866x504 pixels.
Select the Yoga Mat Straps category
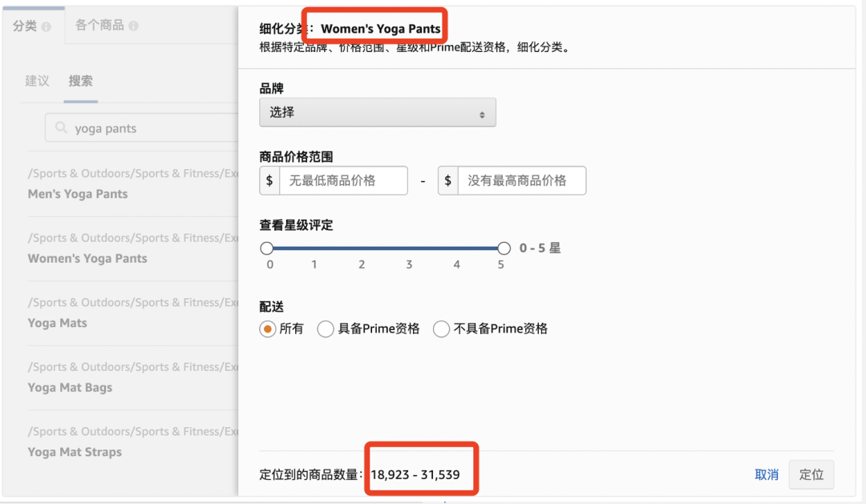click(x=75, y=452)
